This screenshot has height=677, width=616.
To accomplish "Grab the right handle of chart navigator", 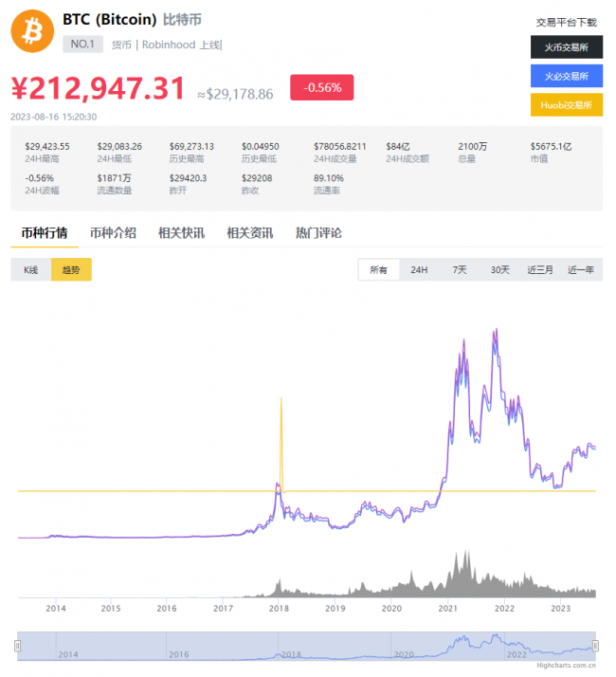I will click(x=596, y=646).
